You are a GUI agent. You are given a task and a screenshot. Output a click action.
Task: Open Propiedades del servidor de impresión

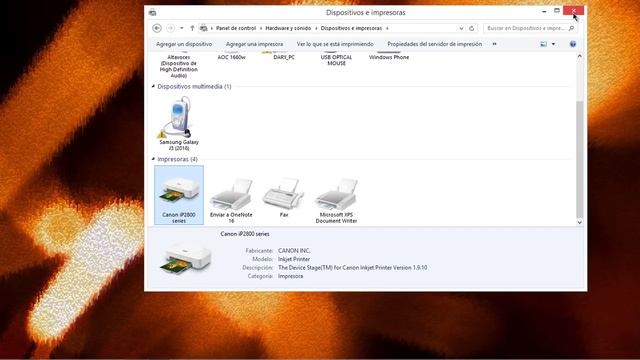435,44
